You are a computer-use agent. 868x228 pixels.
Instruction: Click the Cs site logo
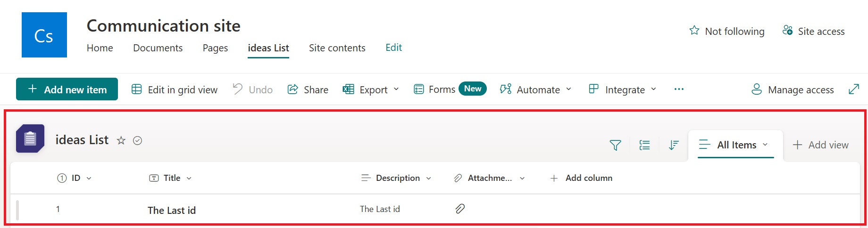(44, 35)
